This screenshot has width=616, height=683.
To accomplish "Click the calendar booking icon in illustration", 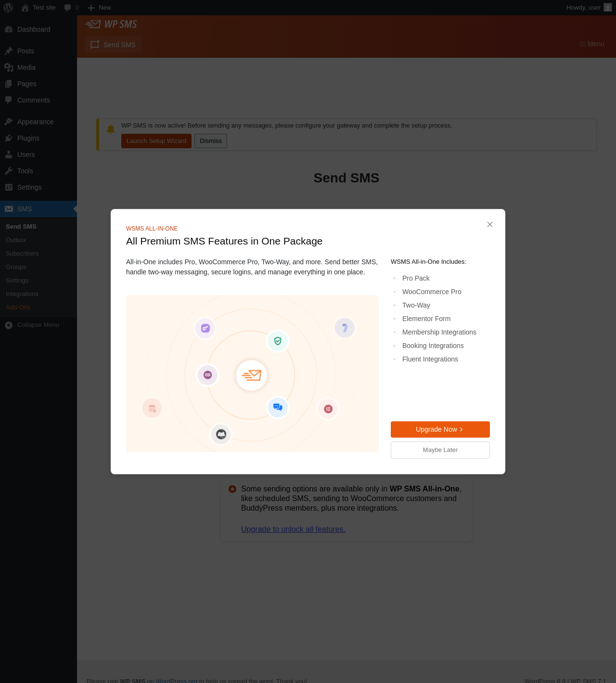I will point(152,408).
